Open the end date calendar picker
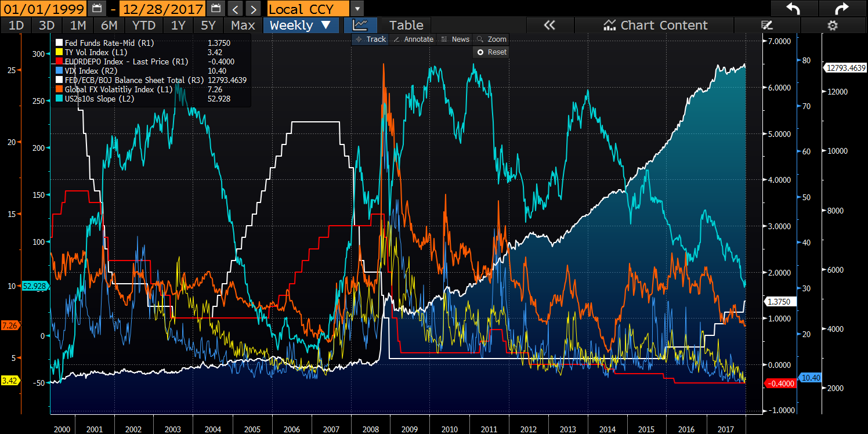The width and height of the screenshot is (868, 434). coord(215,9)
